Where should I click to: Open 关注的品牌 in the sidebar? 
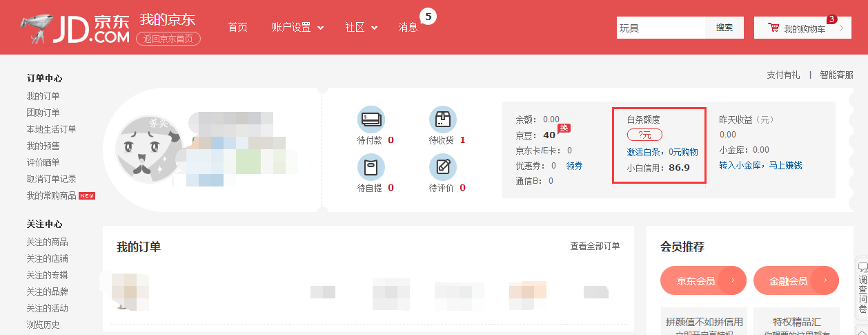[x=47, y=291]
